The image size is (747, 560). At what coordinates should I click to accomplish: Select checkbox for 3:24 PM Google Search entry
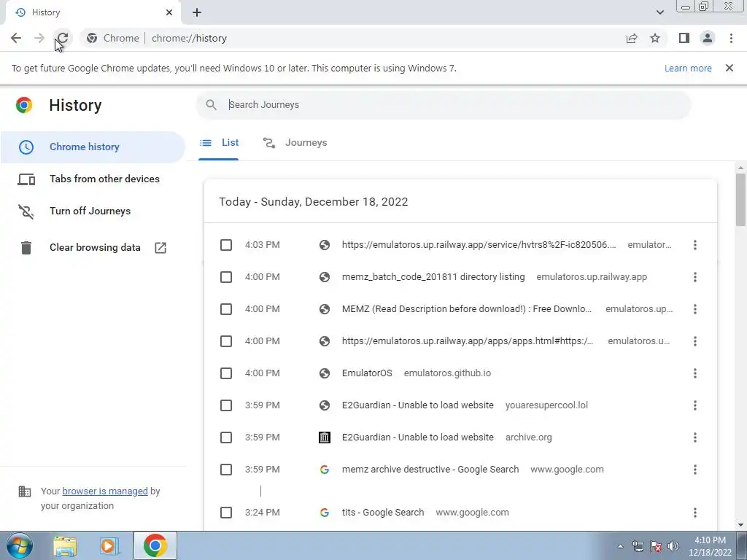tap(226, 513)
